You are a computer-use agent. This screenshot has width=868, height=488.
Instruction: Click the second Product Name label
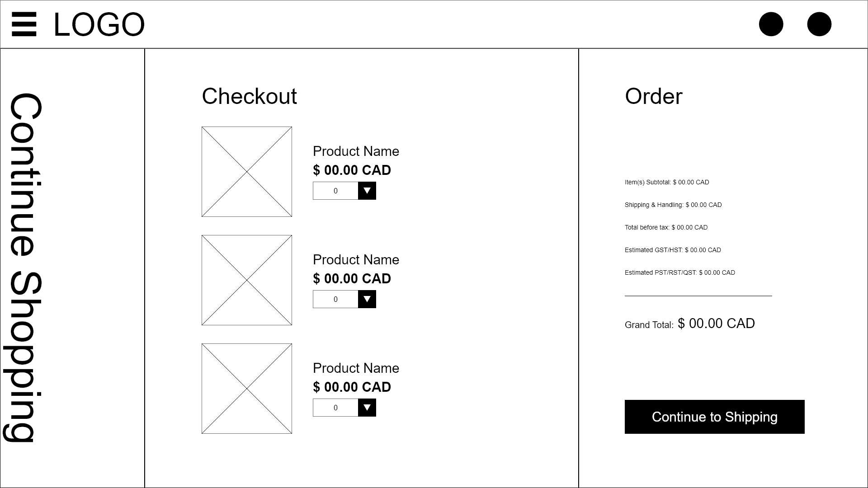click(356, 260)
